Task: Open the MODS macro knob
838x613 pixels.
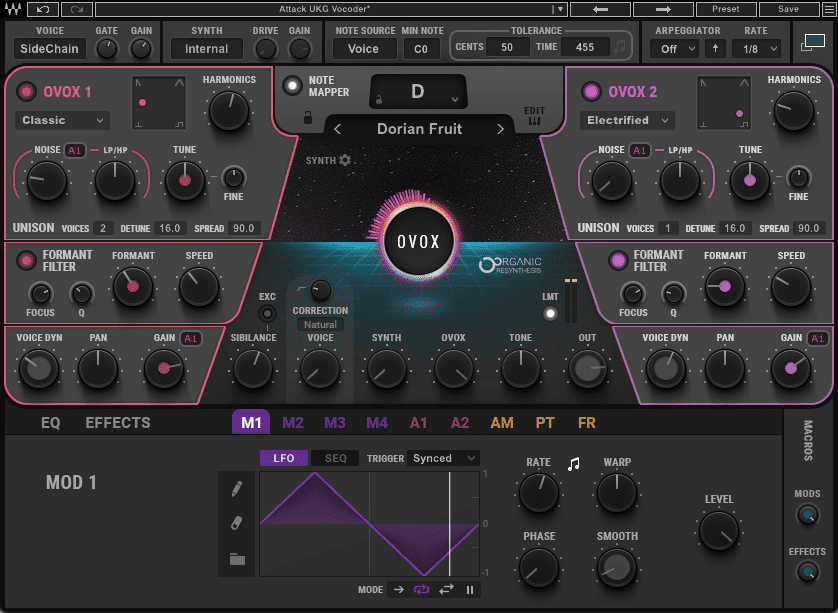Action: pos(808,515)
